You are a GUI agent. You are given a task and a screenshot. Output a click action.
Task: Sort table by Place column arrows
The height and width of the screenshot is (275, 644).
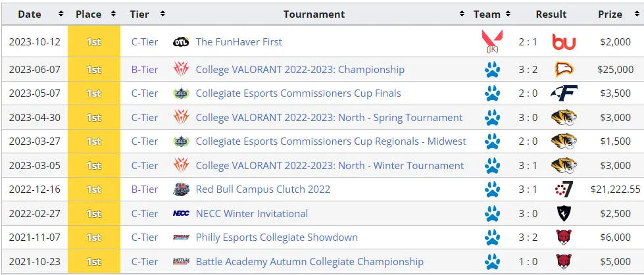coord(113,14)
